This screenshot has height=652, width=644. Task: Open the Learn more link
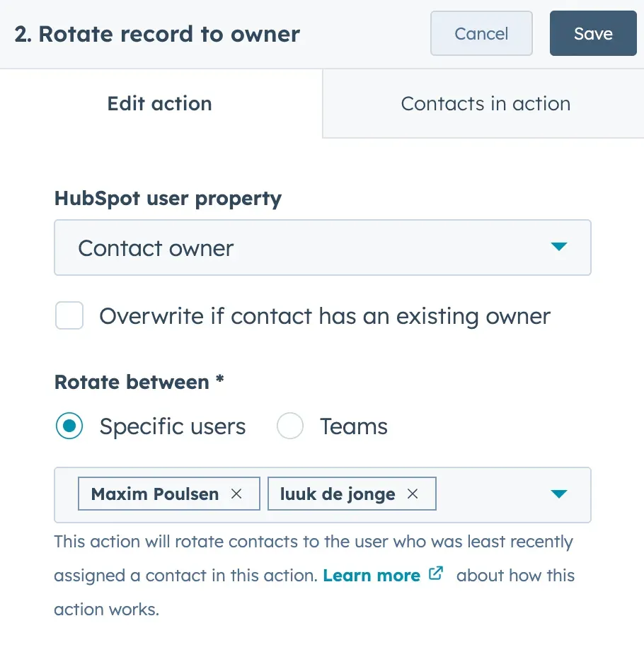coord(371,575)
